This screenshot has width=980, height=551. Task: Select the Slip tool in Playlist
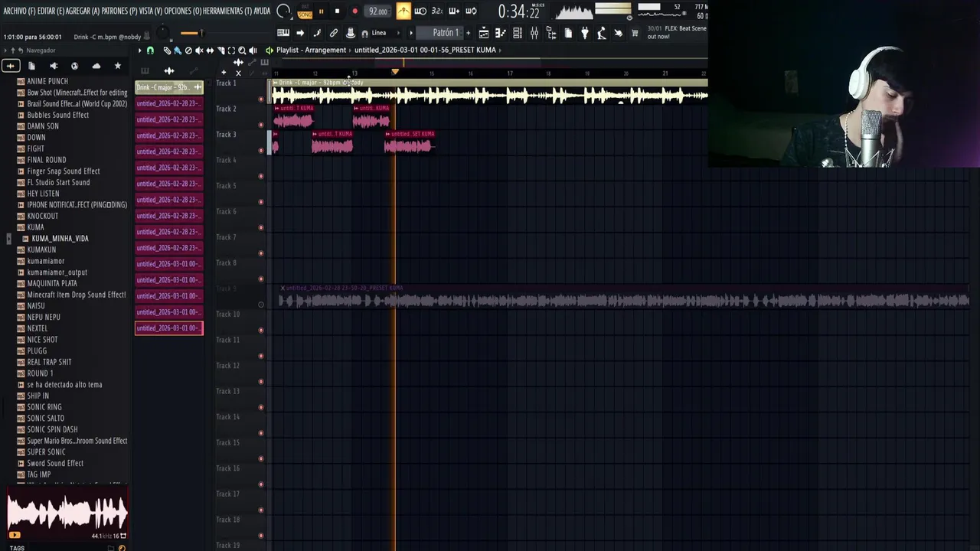coord(210,51)
